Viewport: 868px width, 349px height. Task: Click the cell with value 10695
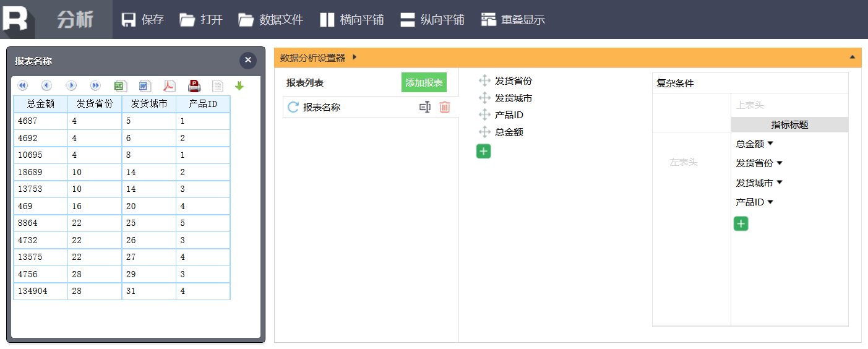[41, 155]
